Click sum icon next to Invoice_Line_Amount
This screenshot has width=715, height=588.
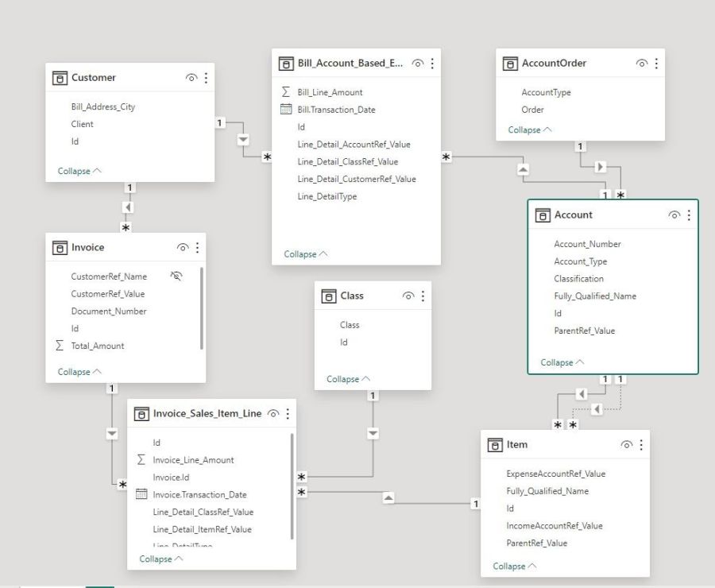pos(141,459)
